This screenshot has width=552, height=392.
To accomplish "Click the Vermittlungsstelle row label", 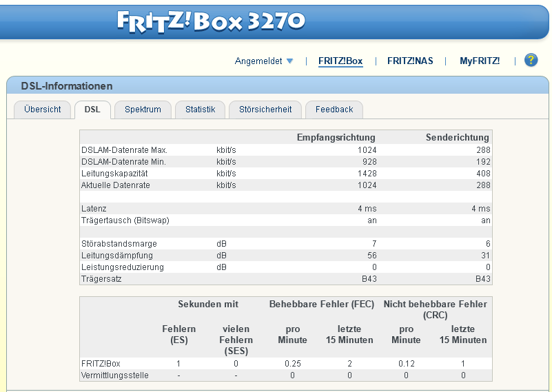I will (x=115, y=375).
